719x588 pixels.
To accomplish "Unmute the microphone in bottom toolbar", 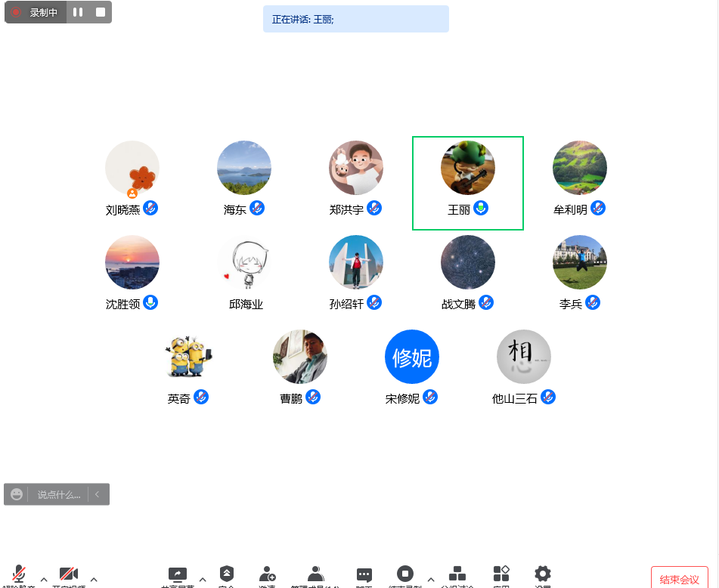I will 19,574.
